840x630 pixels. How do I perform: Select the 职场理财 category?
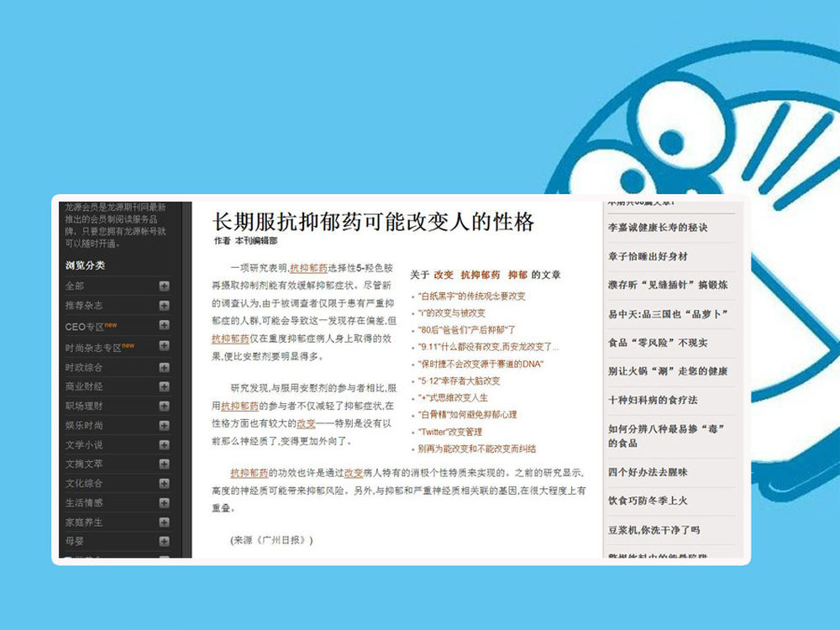pyautogui.click(x=83, y=406)
